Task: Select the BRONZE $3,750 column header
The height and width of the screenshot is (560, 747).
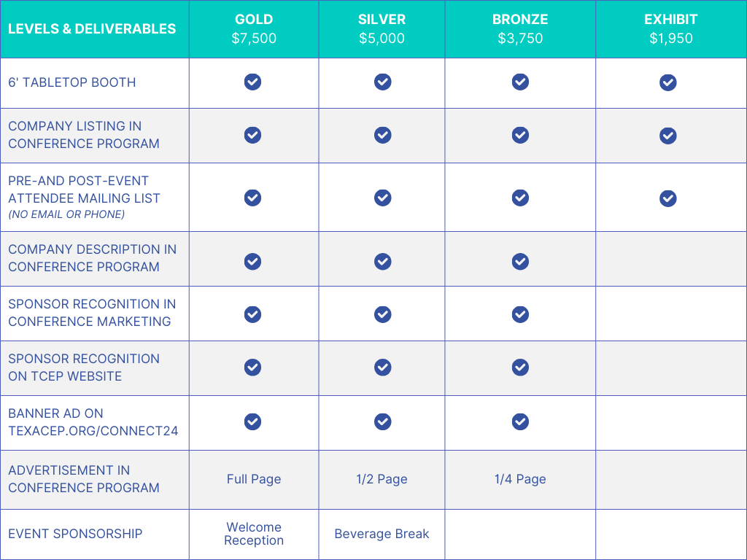Action: click(520, 29)
